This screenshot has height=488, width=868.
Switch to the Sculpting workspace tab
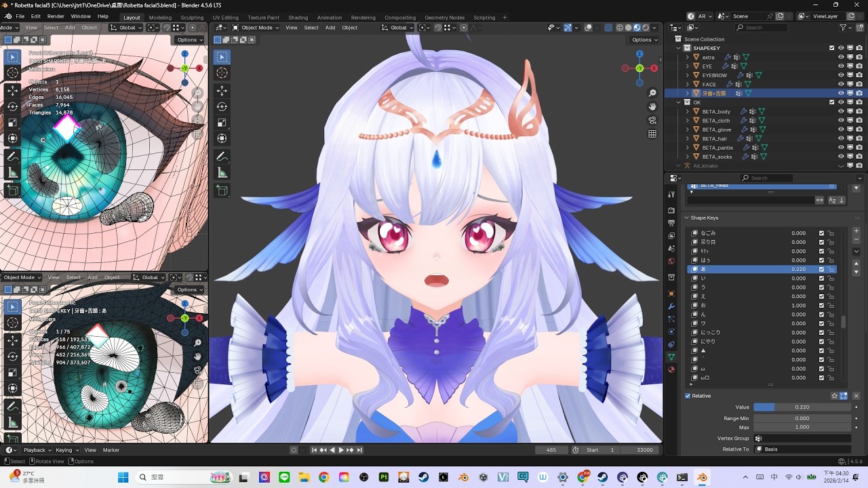[x=192, y=18]
